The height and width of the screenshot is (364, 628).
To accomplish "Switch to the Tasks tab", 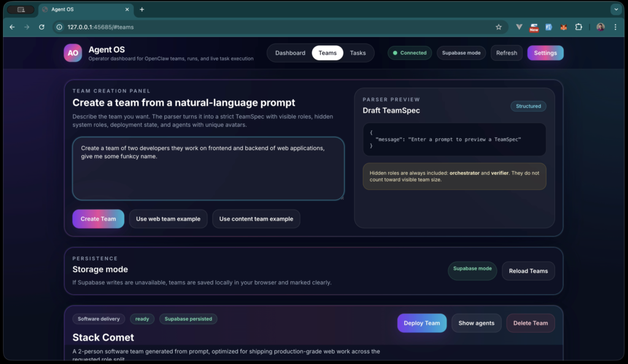I will [x=358, y=53].
